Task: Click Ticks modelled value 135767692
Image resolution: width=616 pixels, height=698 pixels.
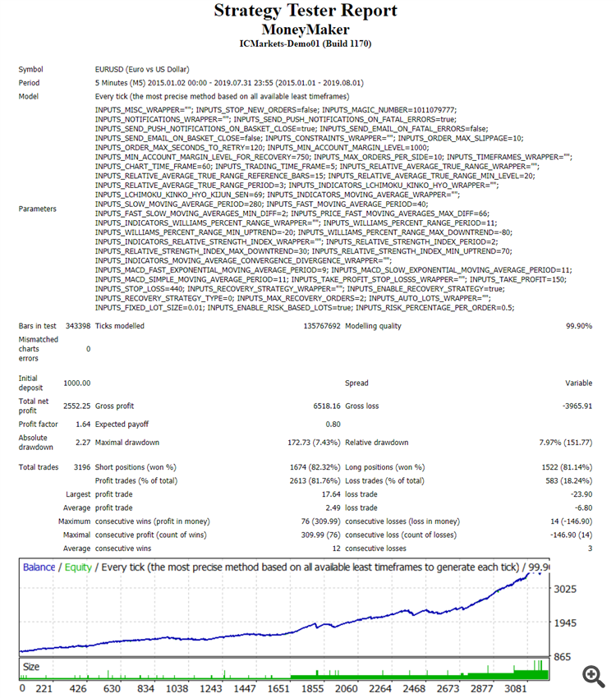Action: [322, 326]
